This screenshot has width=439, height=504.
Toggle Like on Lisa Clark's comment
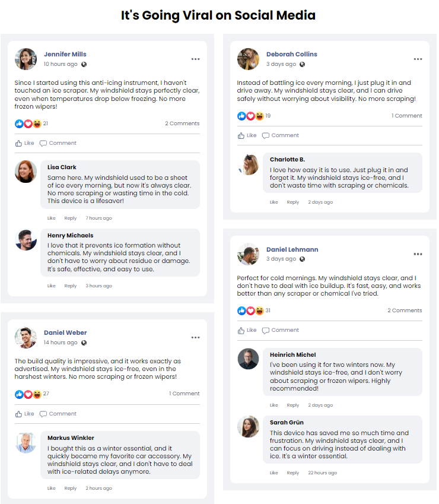[51, 218]
